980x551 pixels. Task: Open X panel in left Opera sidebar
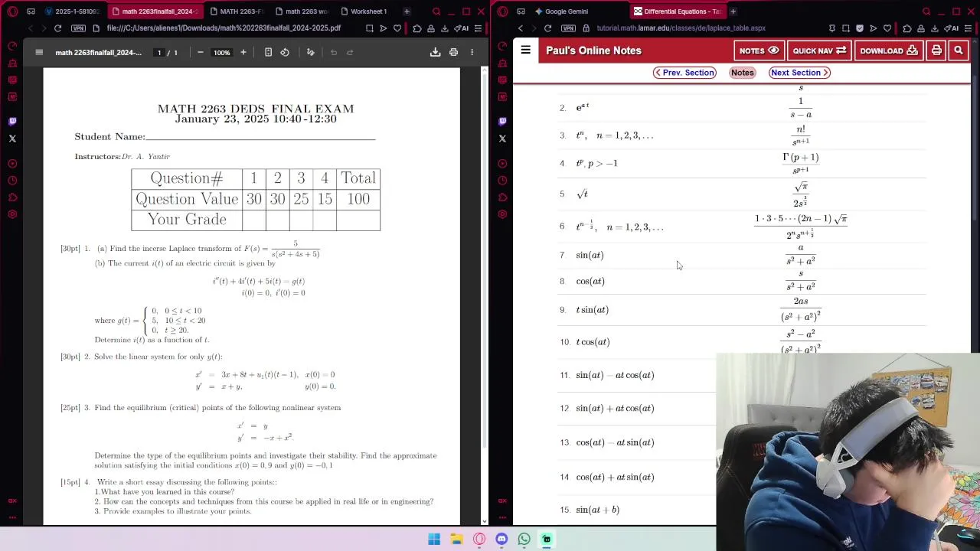(x=12, y=139)
